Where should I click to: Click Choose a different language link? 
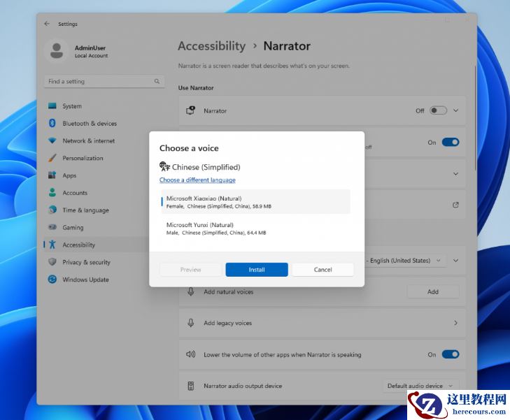tap(197, 180)
